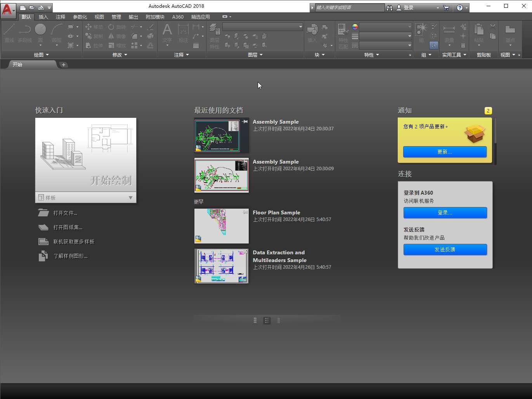Toggle the ribbon minimize button
This screenshot has width=532, height=399.
[225, 17]
